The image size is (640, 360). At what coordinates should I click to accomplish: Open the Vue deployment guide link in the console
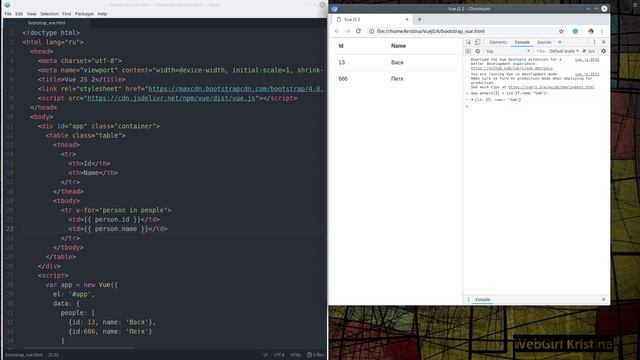[x=551, y=87]
